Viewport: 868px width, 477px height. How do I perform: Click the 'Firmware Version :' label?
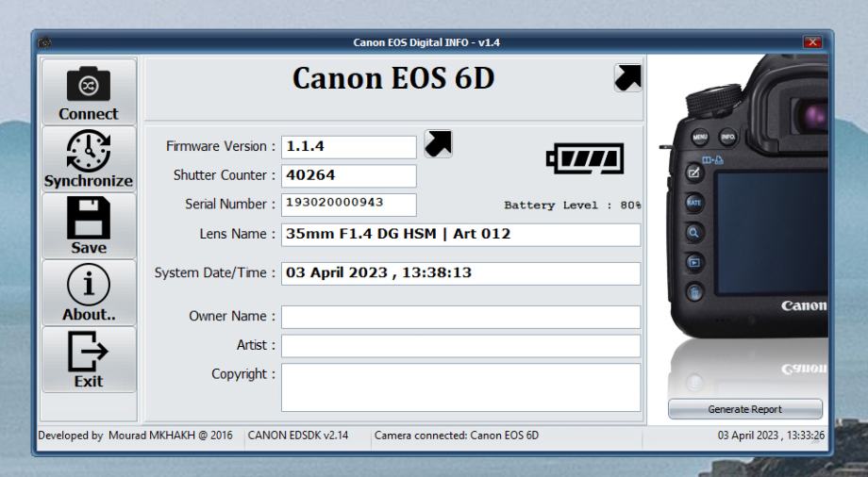(221, 147)
